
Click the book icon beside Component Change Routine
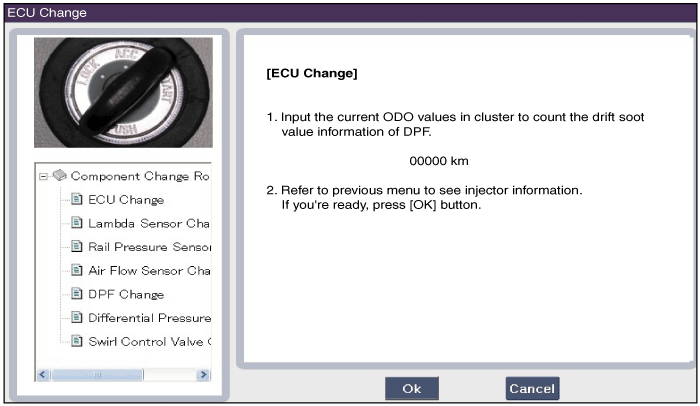point(60,175)
